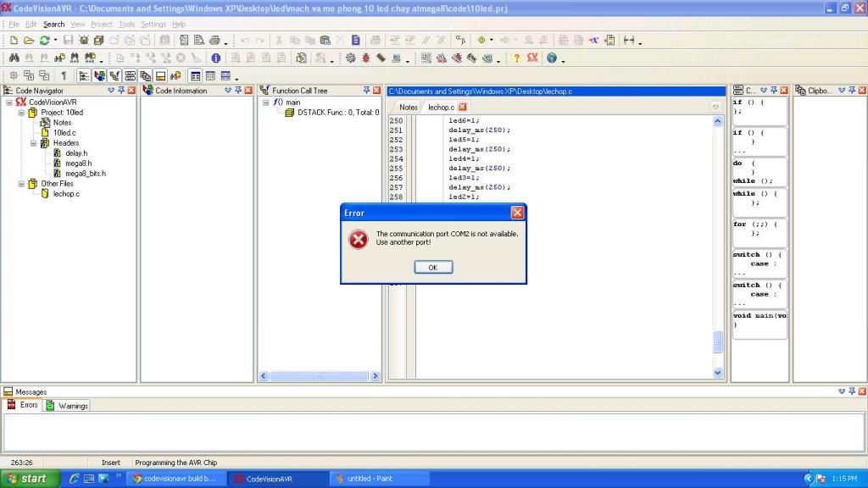Image resolution: width=868 pixels, height=488 pixels.
Task: Open the Tools menu
Action: pos(127,25)
